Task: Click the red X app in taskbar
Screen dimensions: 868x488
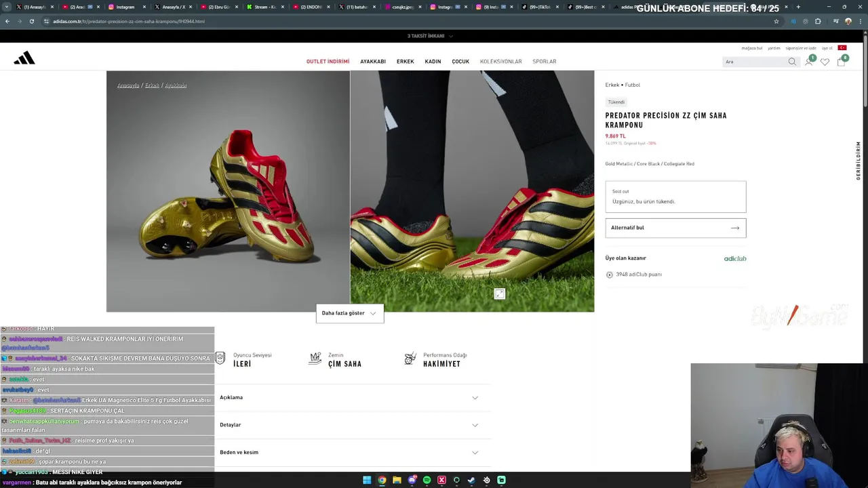Action: tap(441, 480)
